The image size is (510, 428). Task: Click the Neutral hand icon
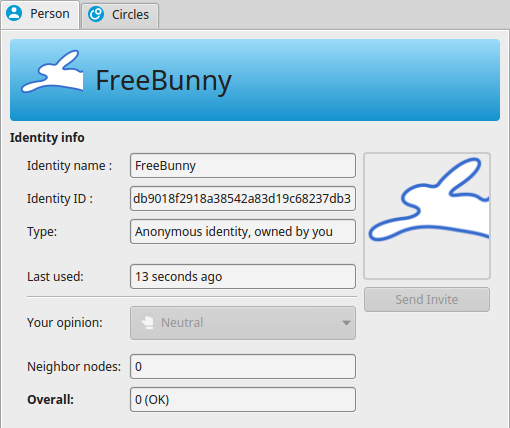tap(147, 322)
